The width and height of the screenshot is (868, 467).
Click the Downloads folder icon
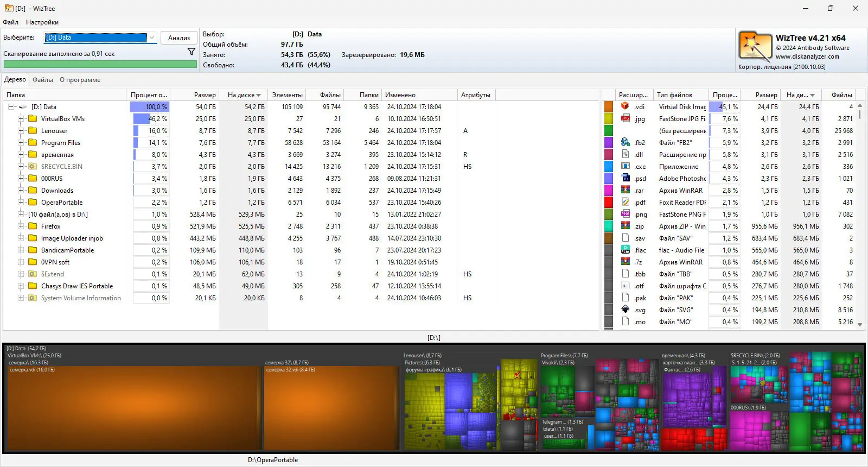pos(33,190)
